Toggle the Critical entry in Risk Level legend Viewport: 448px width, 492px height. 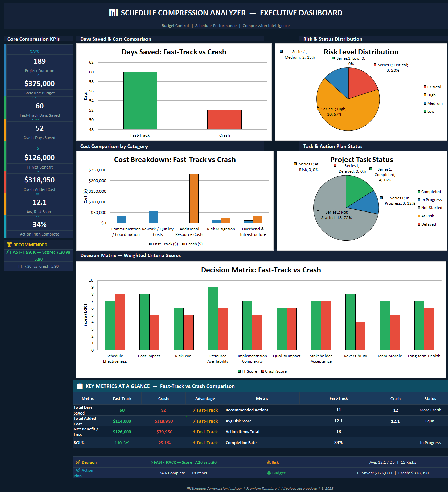pos(432,87)
